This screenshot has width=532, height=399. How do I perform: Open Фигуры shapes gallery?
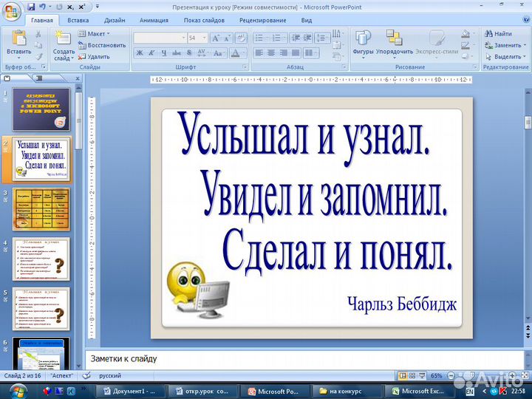pos(363,43)
